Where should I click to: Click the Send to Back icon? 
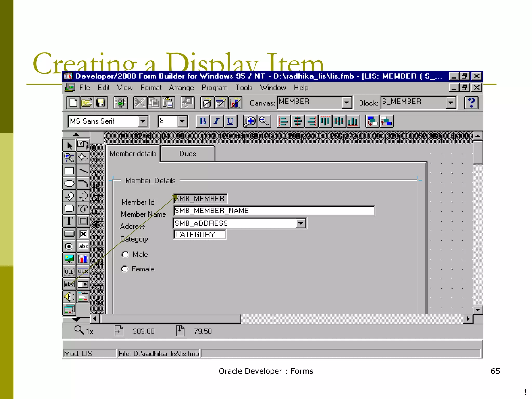click(x=387, y=121)
